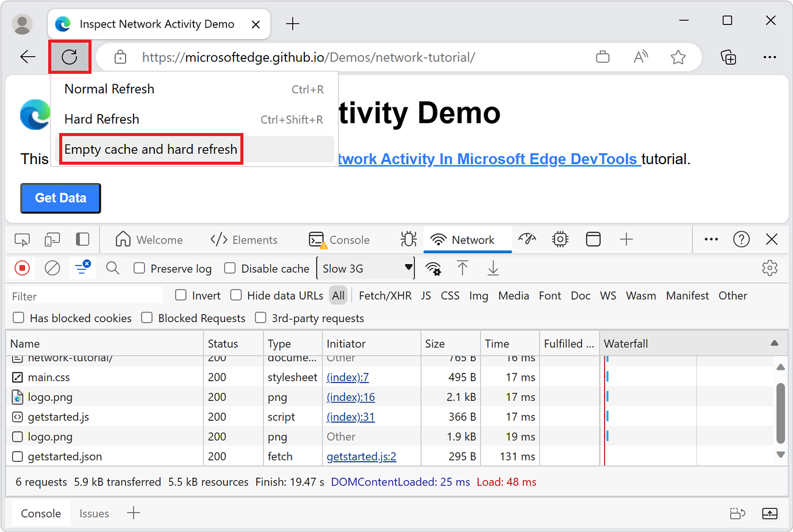This screenshot has width=793, height=532.
Task: Enable Disable cache checkbox
Action: click(x=230, y=268)
